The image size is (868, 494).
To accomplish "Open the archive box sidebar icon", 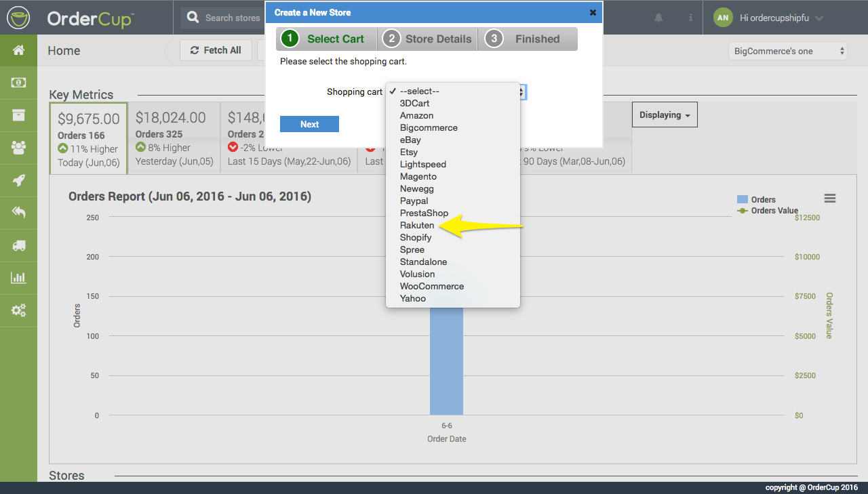I will [18, 115].
